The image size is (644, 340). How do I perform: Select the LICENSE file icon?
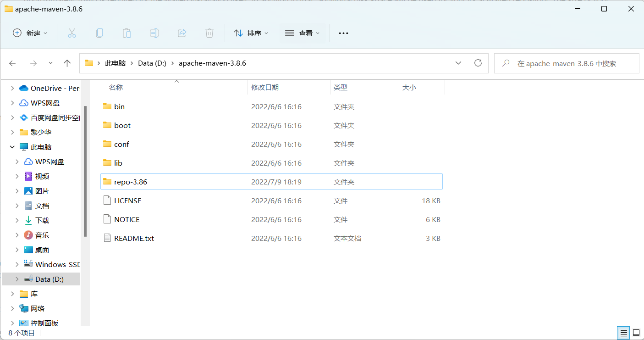(x=107, y=201)
